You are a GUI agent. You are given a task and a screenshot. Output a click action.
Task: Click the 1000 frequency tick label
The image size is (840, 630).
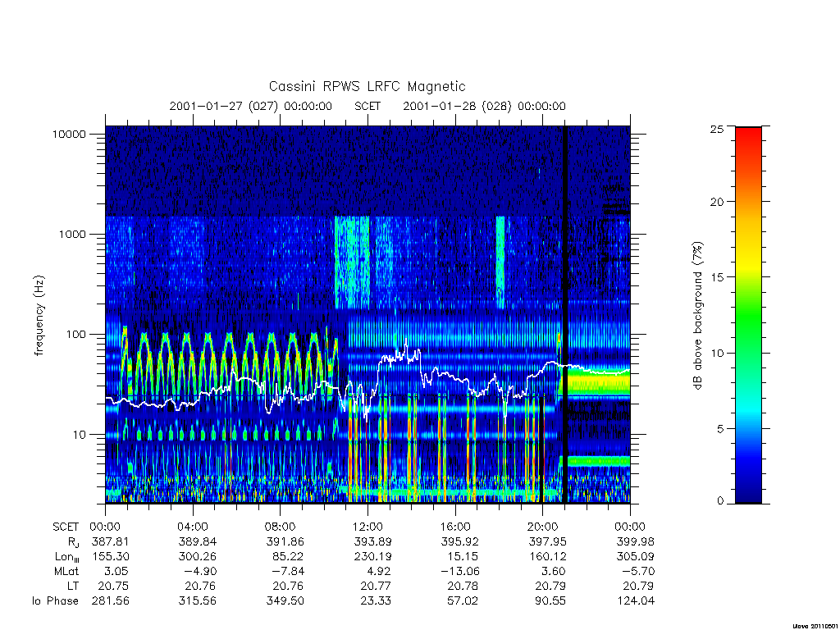coord(72,234)
